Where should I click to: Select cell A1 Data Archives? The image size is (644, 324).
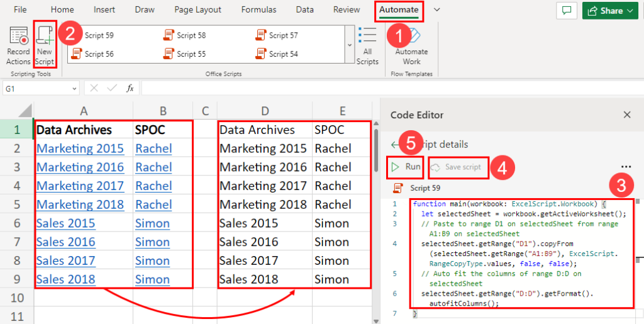(x=84, y=130)
